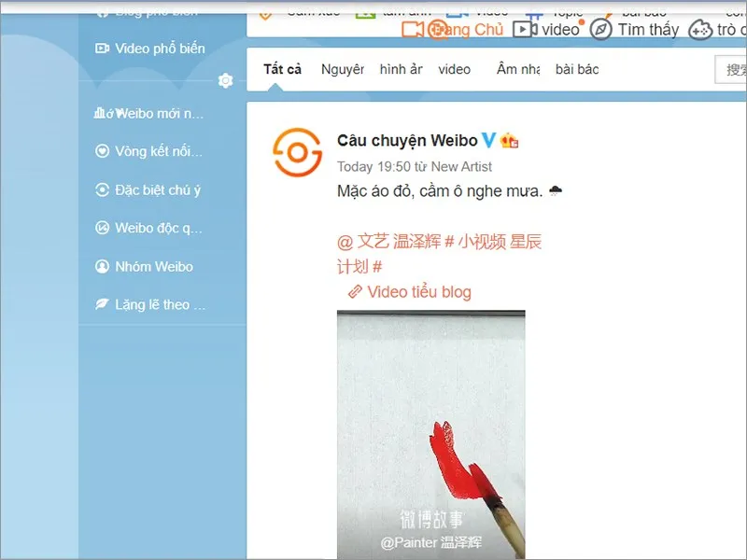Viewport: 747px width, 560px height.
Task: Click the camera icon next to Trang Chủ
Action: tap(412, 30)
